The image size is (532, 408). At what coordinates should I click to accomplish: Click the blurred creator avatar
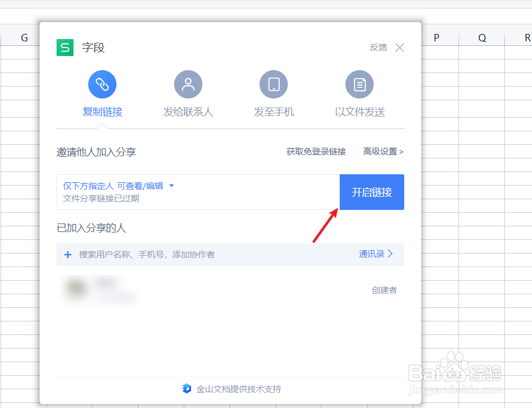(x=76, y=289)
